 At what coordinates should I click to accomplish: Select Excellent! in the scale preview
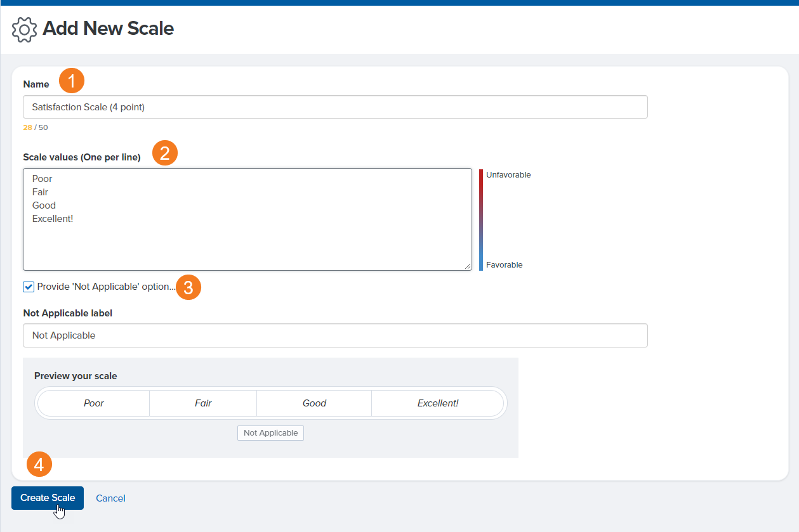438,403
